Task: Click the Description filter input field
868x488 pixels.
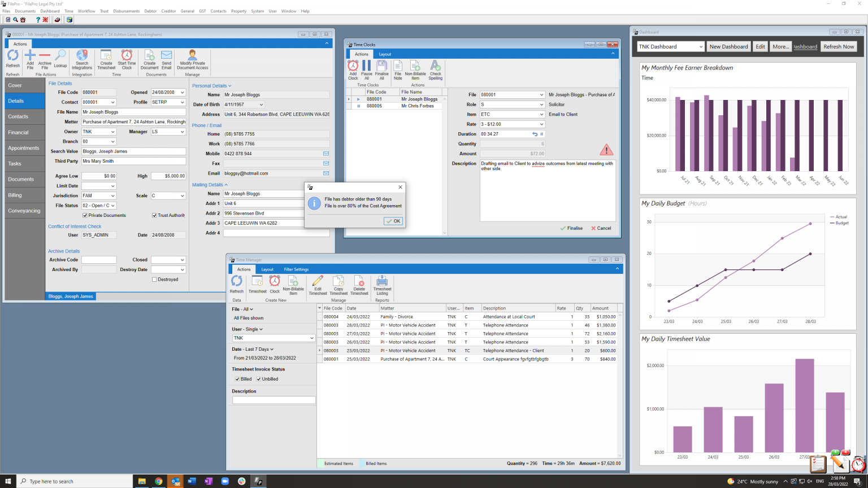Action: pyautogui.click(x=274, y=400)
